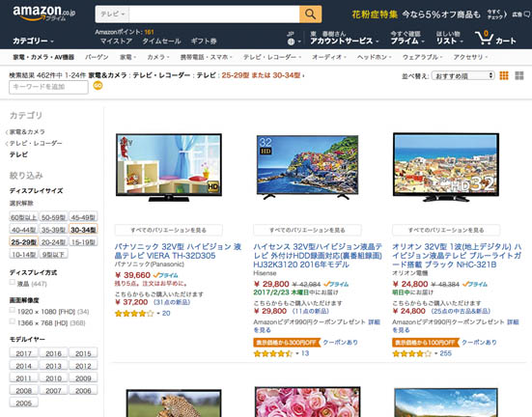Click the Orion 32V TV thumbnail
Viewport: 532px width, 417px height.
coord(446,167)
